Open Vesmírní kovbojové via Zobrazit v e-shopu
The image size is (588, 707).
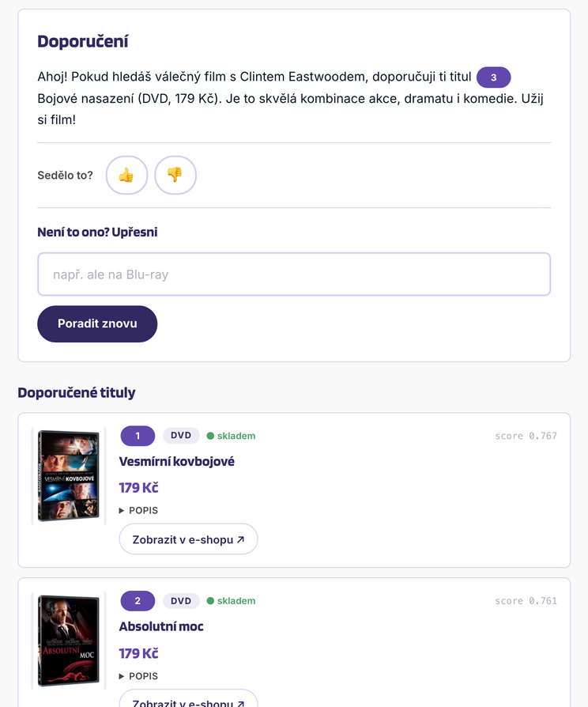[188, 539]
